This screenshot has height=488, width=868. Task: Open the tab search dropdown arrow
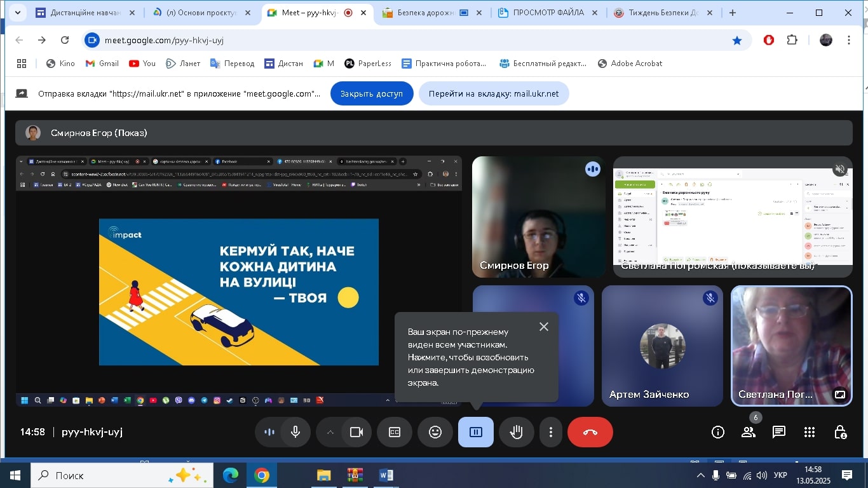17,13
